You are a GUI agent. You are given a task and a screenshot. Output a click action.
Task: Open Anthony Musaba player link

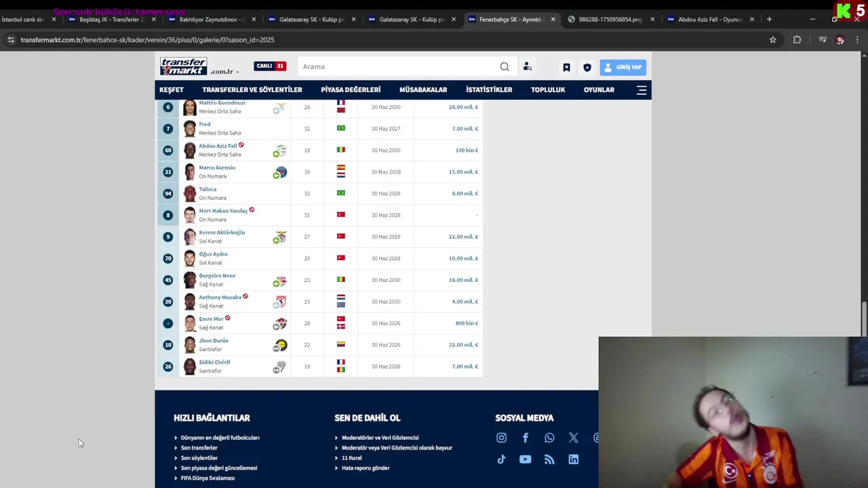(220, 297)
